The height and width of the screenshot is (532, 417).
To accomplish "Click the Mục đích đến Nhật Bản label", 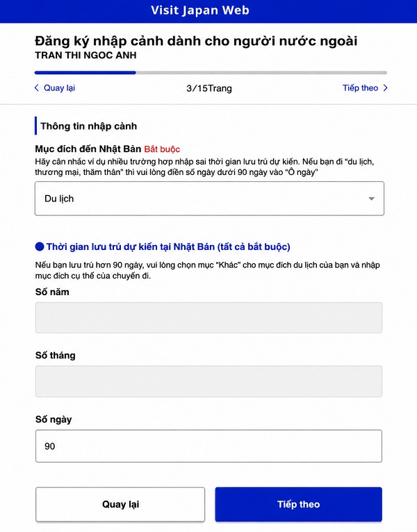I will click(88, 149).
